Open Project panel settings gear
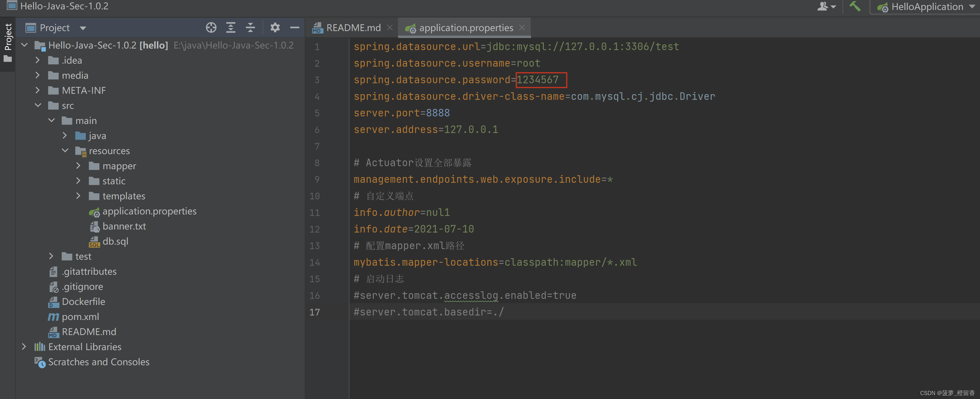The image size is (980, 399). [275, 27]
